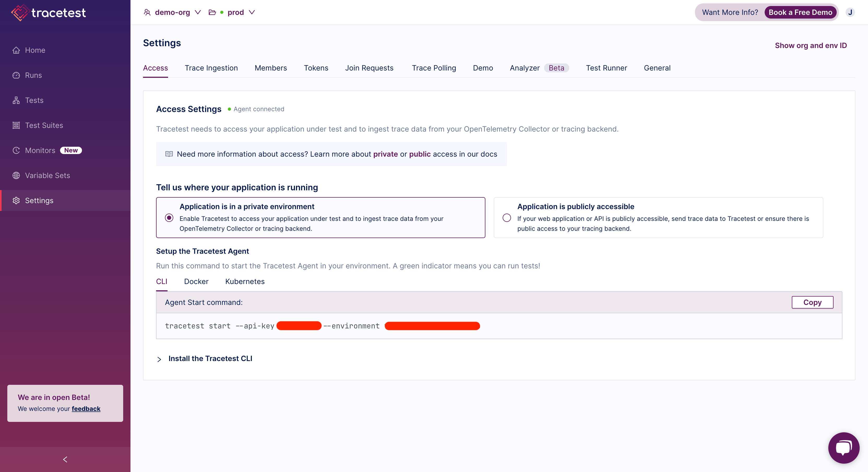Click the docs book icon
Image resolution: width=868 pixels, height=472 pixels.
[169, 154]
